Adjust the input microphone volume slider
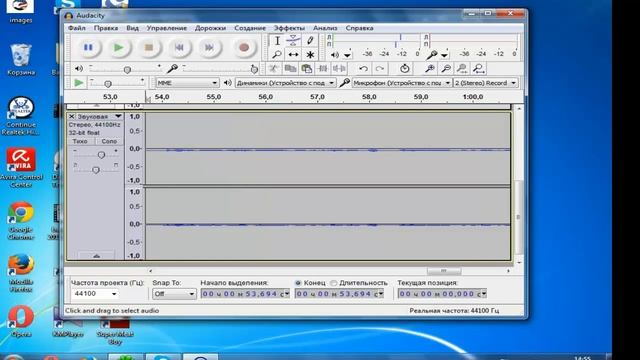Viewport: 640px width, 360px height. pos(254,70)
